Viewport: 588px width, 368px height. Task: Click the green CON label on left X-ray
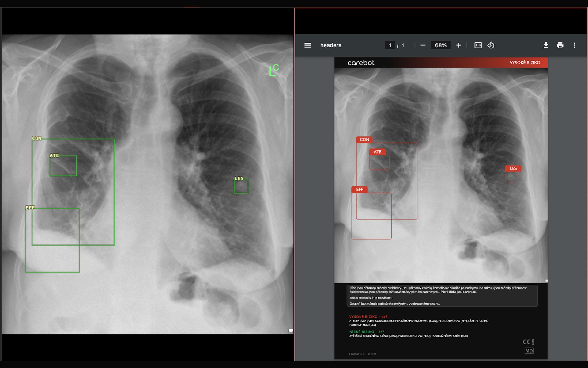37,138
